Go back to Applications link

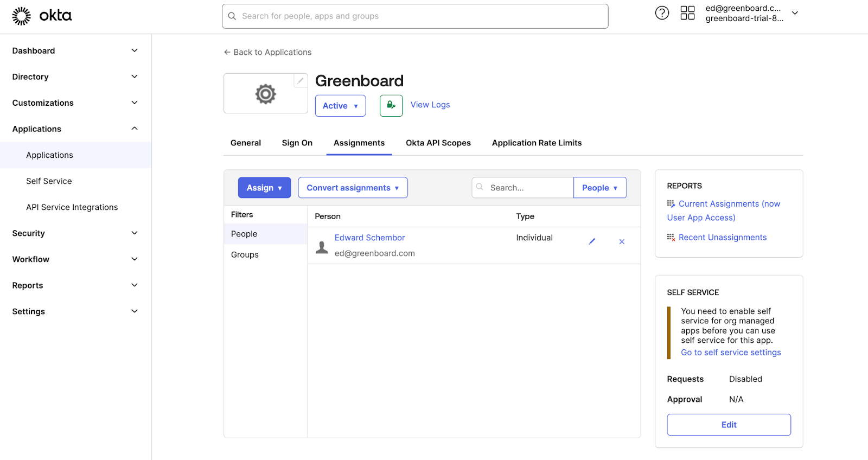272,52
